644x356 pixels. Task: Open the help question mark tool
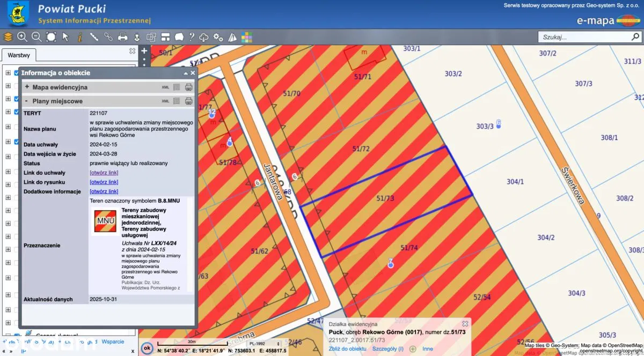coord(192,37)
